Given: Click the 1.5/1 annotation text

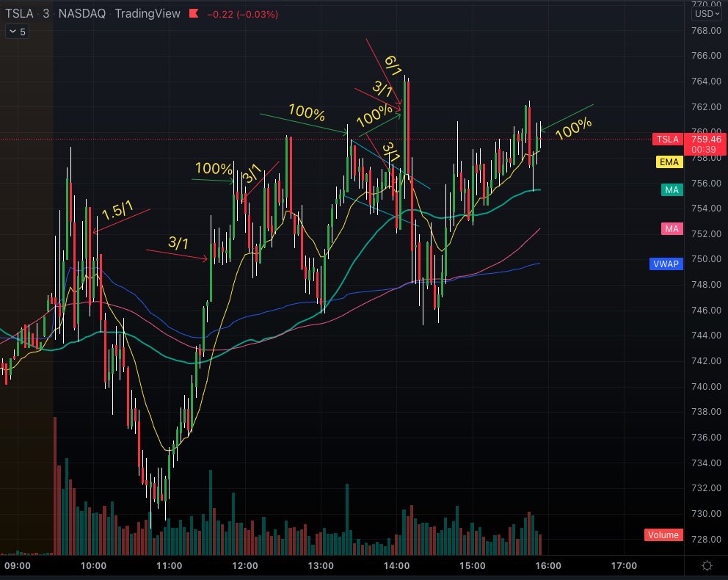Looking at the screenshot, I should (117, 211).
